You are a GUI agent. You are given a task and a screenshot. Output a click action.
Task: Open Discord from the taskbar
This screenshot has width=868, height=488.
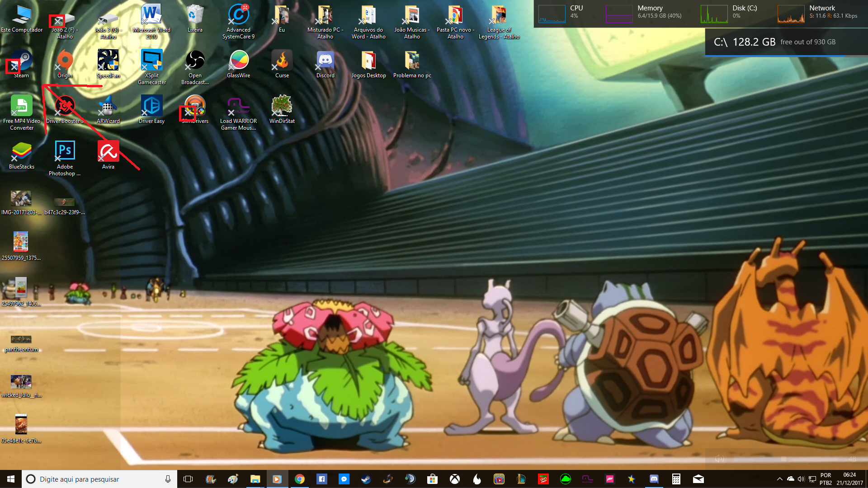(654, 479)
